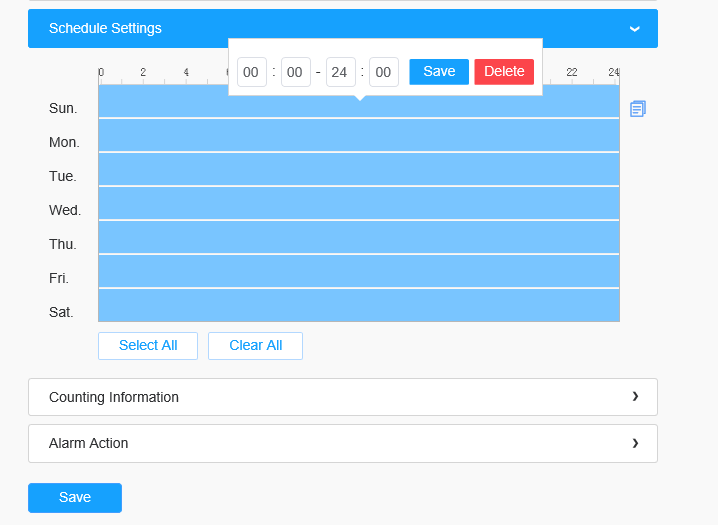The height and width of the screenshot is (525, 718).
Task: Select the Thursday schedule bar
Action: (358, 238)
